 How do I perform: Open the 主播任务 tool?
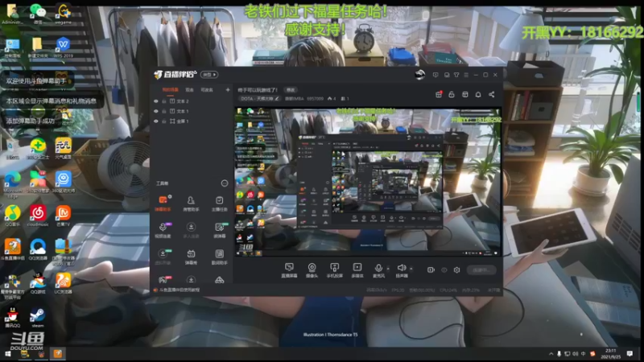tap(219, 204)
